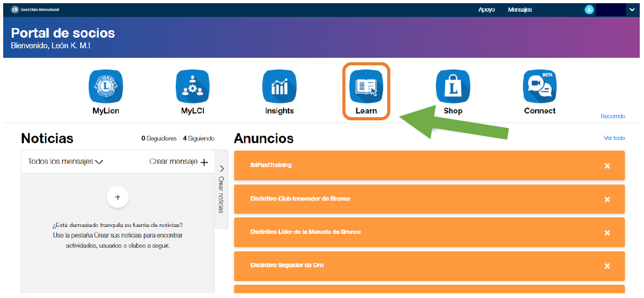The width and height of the screenshot is (644, 298).
Task: Dismiss Distintivo Líder de la Manada announcement
Action: [x=607, y=233]
